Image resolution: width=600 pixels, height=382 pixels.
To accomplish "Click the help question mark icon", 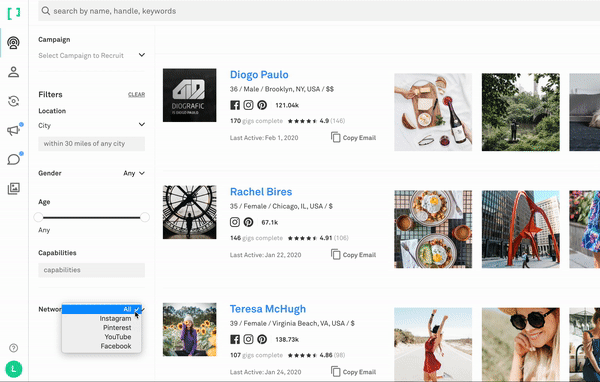I will coord(13,348).
